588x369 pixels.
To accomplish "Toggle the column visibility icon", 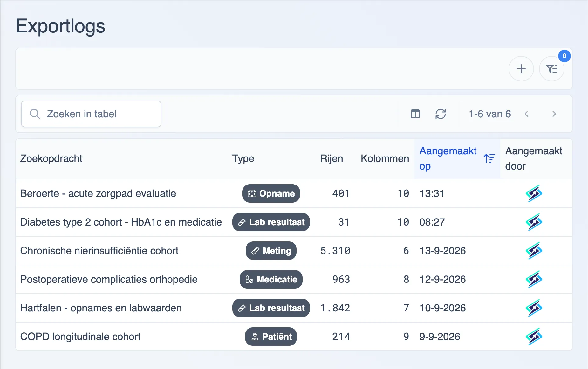I will pyautogui.click(x=415, y=114).
